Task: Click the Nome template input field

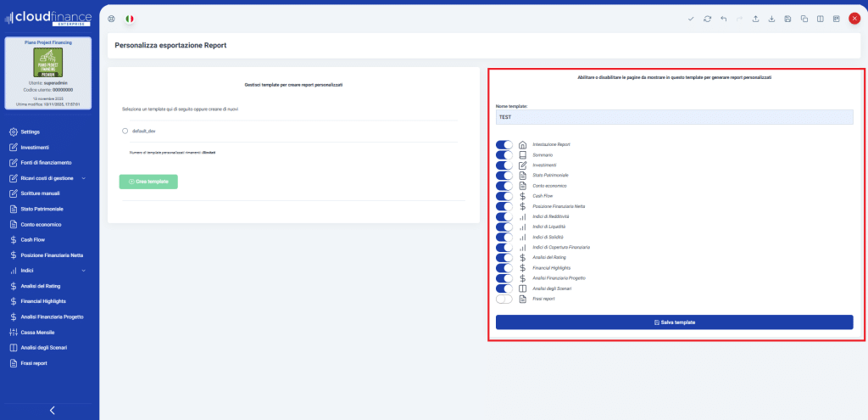Action: [674, 117]
